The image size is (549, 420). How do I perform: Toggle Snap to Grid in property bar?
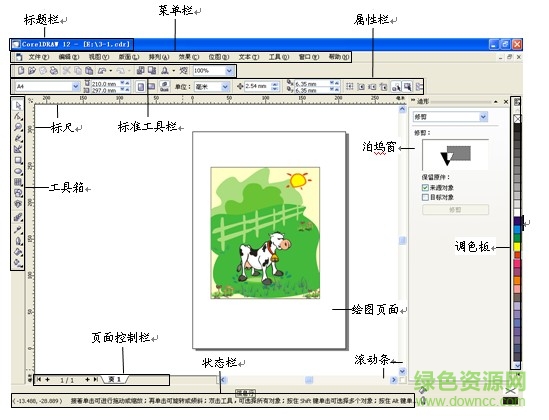pos(349,86)
